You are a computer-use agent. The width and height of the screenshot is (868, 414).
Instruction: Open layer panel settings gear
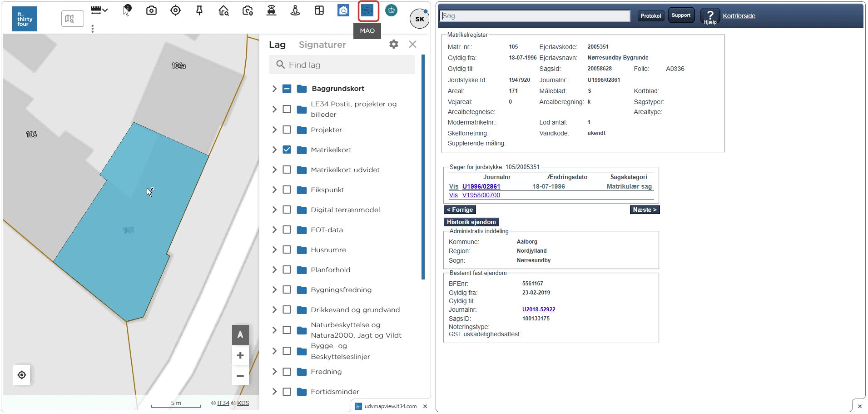(394, 44)
